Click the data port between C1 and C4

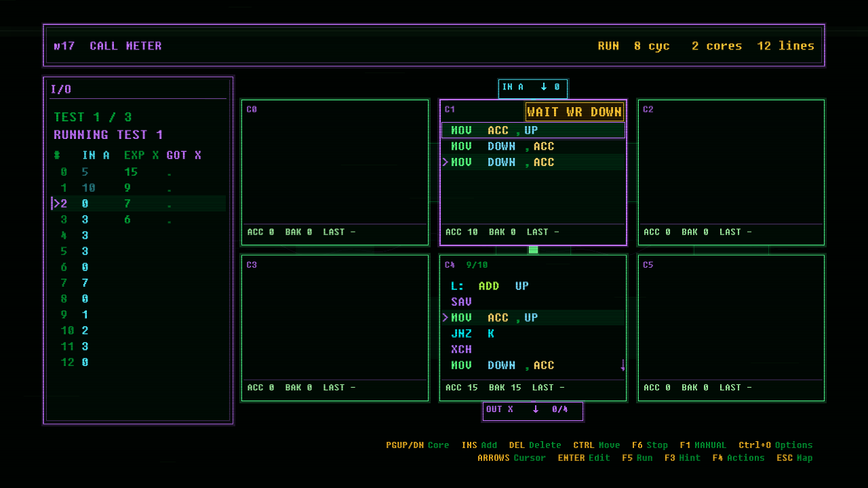533,250
